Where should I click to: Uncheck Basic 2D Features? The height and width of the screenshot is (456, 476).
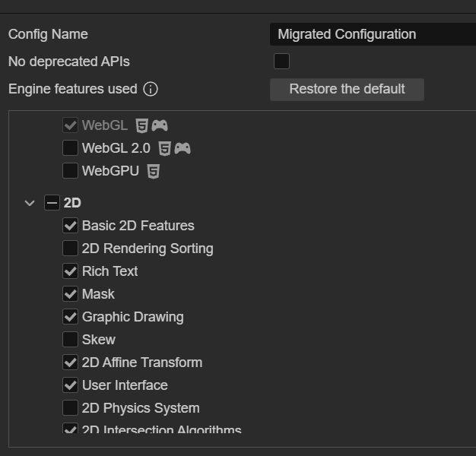70,226
